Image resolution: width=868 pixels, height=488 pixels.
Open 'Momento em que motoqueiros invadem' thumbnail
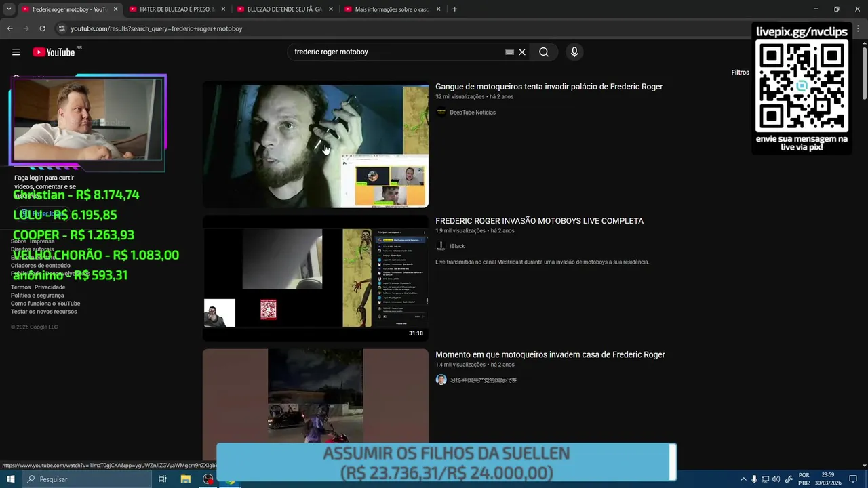click(x=315, y=396)
